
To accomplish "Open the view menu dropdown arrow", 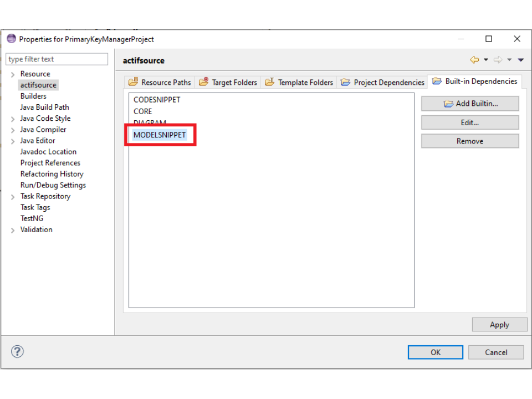I will [x=520, y=60].
